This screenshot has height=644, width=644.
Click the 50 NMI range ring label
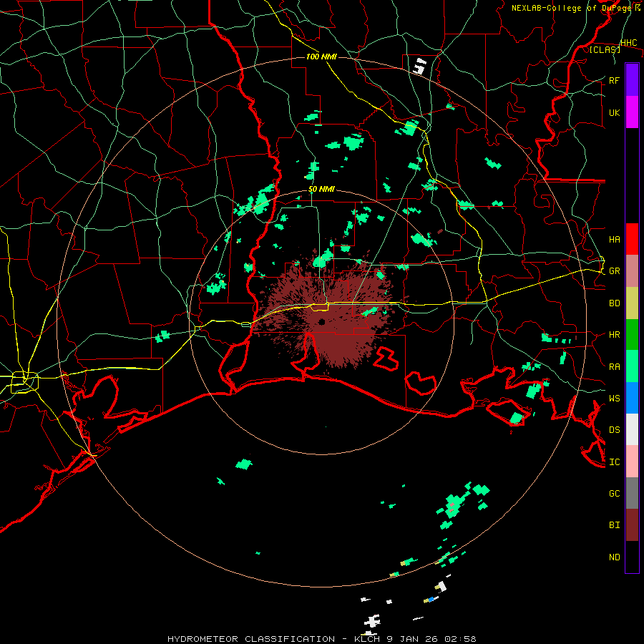321,189
